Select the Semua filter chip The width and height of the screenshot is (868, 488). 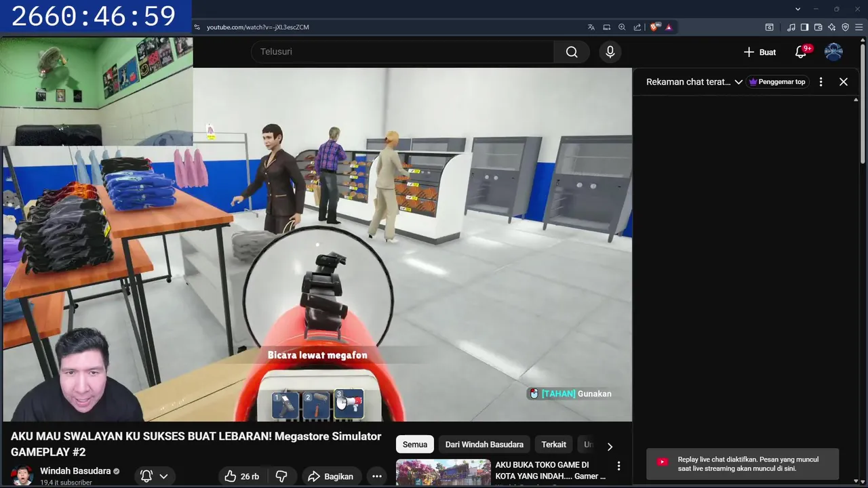tap(415, 445)
